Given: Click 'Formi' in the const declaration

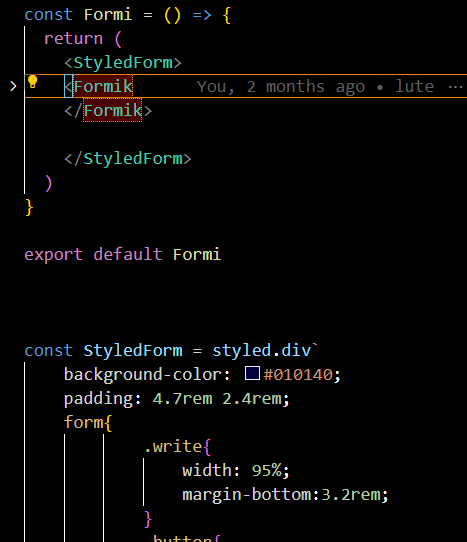Looking at the screenshot, I should coord(108,15).
